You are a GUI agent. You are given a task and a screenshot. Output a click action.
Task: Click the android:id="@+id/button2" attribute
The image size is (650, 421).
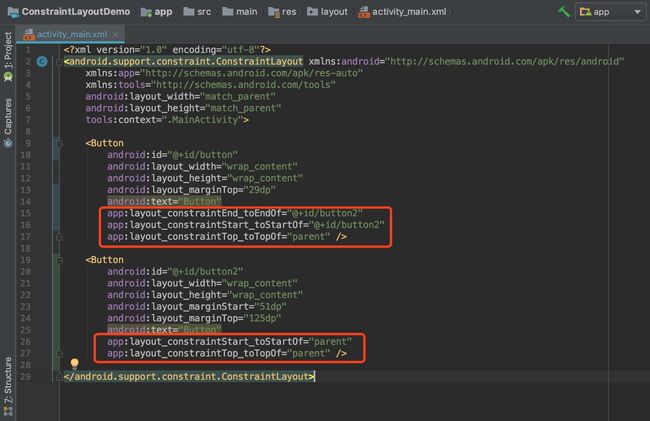click(x=175, y=271)
